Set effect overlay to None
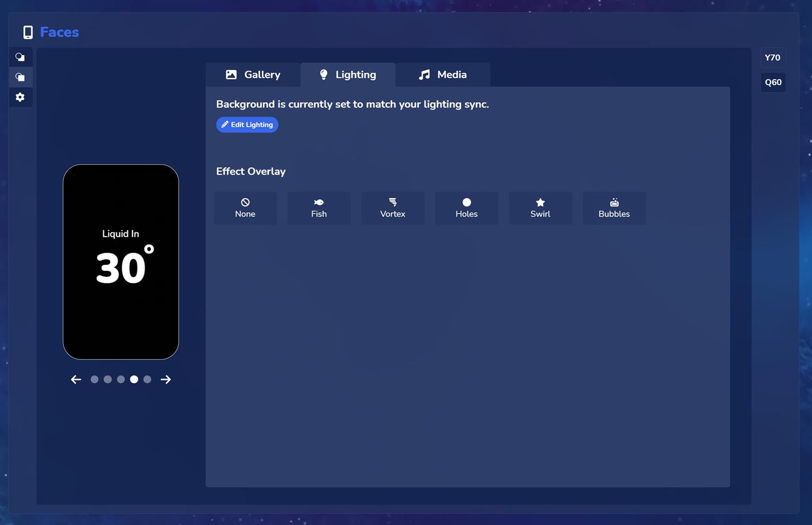The height and width of the screenshot is (525, 812). tap(245, 208)
